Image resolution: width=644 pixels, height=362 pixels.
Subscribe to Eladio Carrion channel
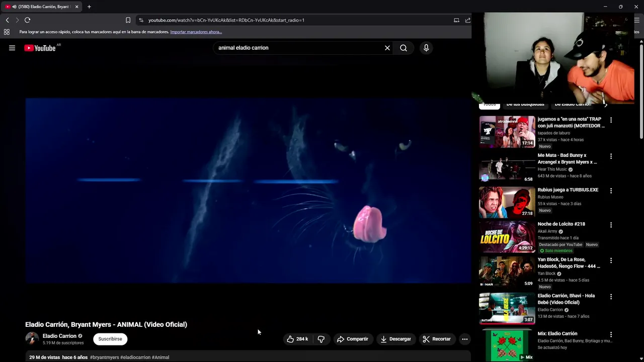tap(110, 339)
